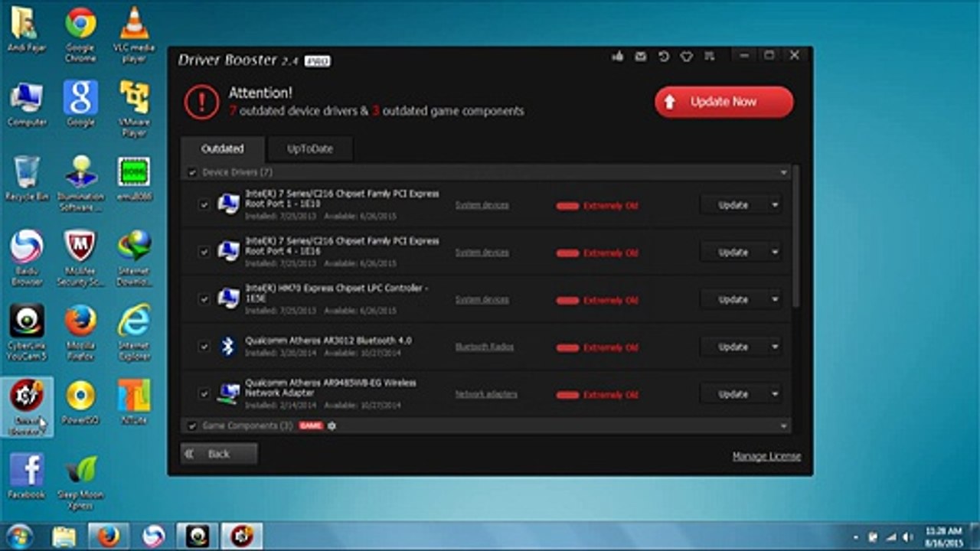This screenshot has width=980, height=551.
Task: Select the Driver Booster desktop icon
Action: click(27, 406)
